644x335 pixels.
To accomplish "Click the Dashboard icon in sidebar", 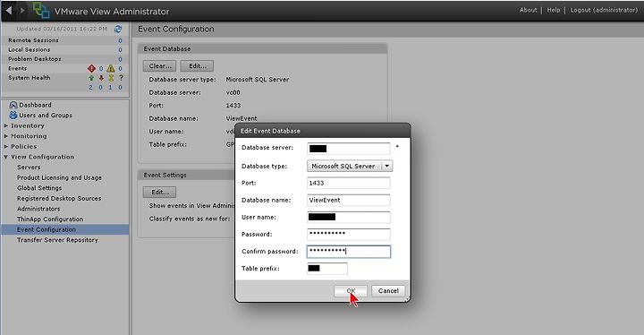I will 13,105.
